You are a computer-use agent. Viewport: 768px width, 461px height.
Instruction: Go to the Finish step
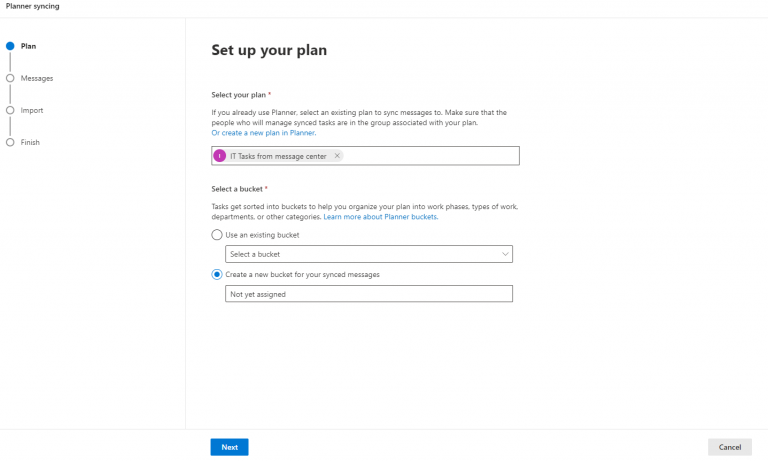coord(31,142)
